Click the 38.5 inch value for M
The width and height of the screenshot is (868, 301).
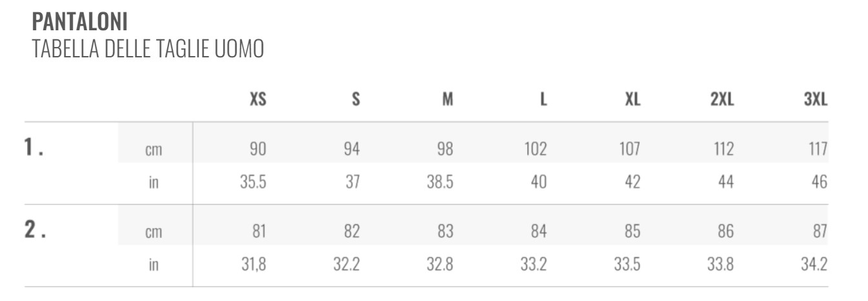tap(439, 182)
